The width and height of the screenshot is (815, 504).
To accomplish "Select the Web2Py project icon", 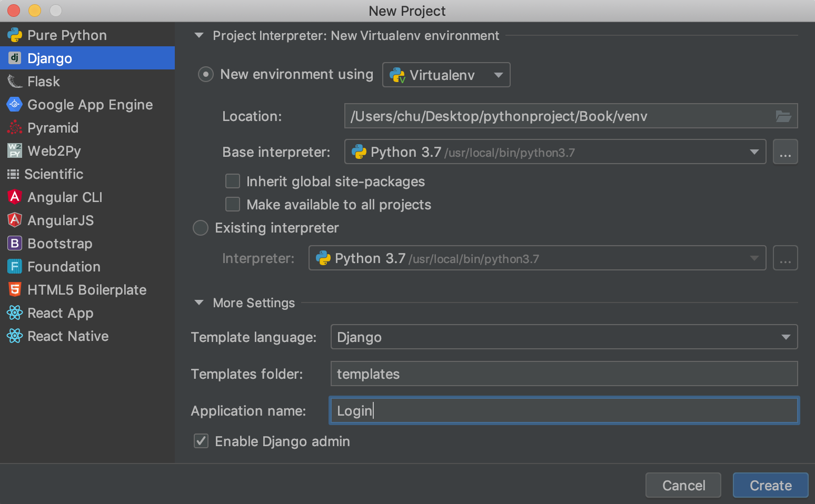I will tap(15, 151).
